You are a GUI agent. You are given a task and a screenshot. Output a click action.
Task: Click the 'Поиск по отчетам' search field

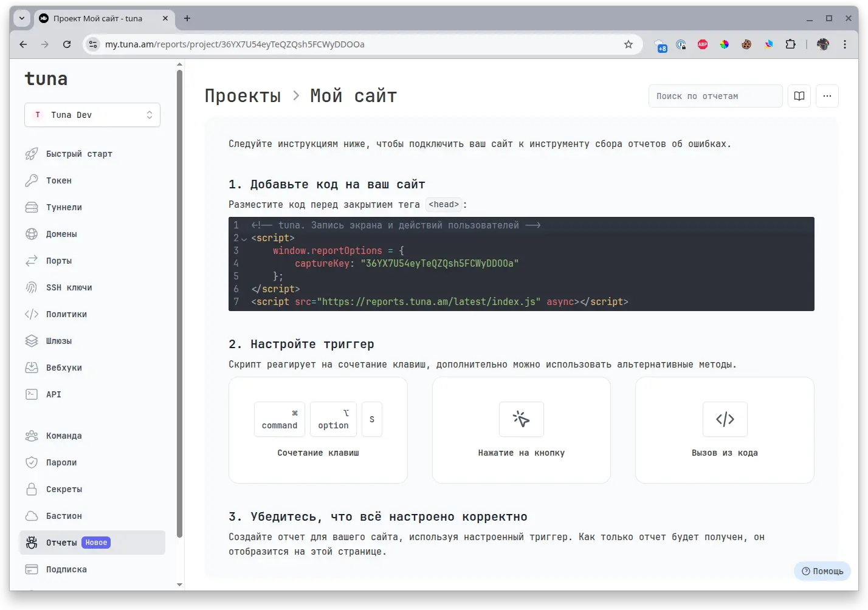[x=715, y=96]
